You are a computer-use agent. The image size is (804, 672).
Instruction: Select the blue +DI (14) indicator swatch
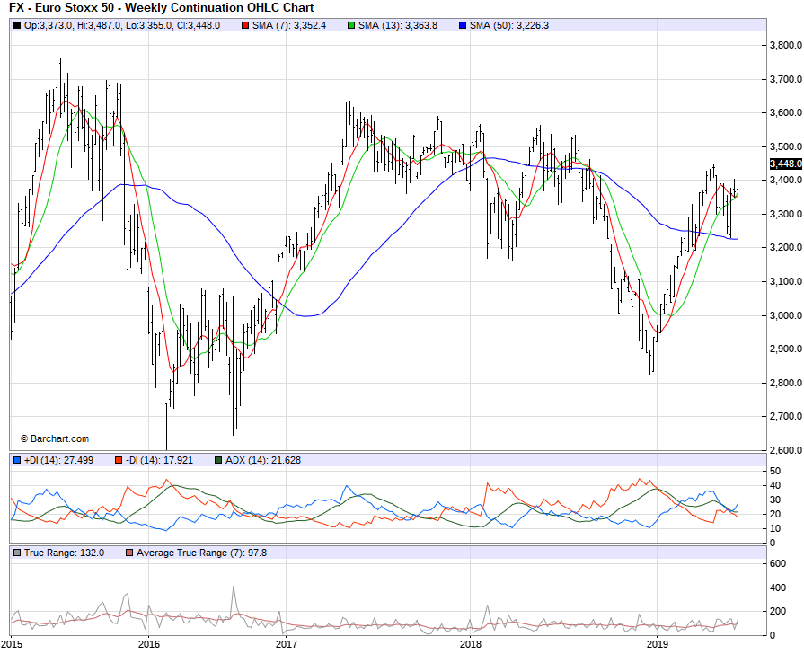click(x=17, y=460)
